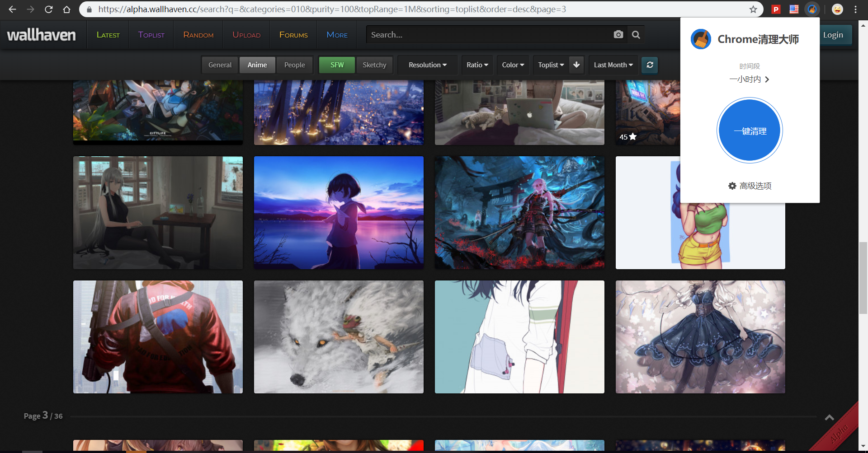868x453 pixels.
Task: Reload the current page
Action: point(48,9)
